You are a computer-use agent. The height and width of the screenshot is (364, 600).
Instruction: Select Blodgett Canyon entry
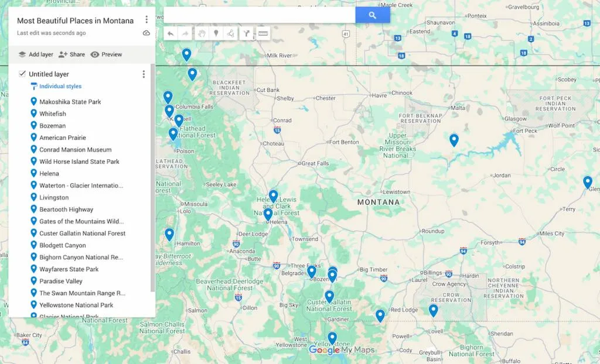[x=62, y=245]
